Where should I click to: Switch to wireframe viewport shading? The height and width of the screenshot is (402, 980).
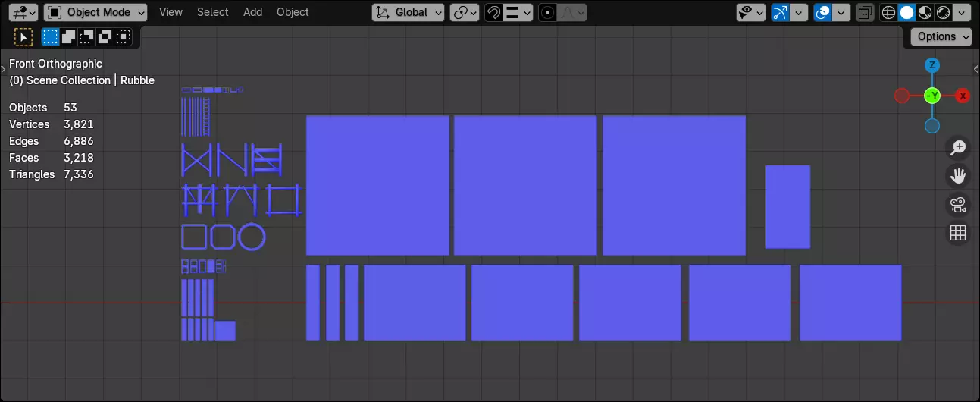coord(889,12)
